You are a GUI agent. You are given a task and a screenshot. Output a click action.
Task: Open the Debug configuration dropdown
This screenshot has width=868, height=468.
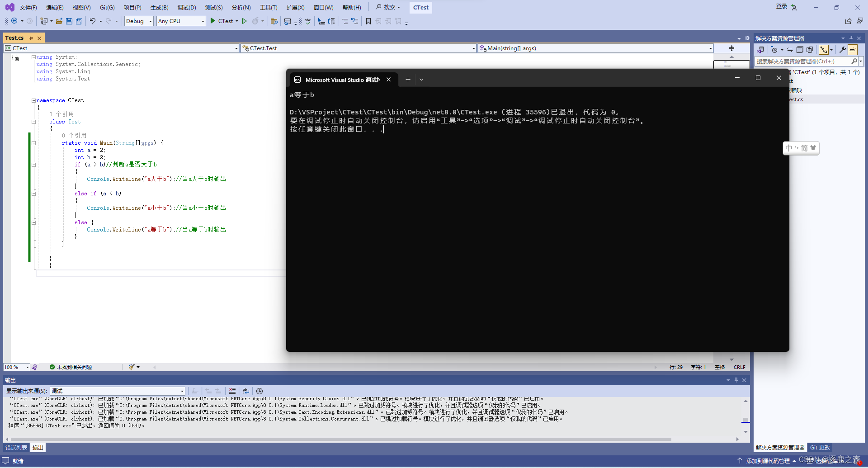(139, 21)
